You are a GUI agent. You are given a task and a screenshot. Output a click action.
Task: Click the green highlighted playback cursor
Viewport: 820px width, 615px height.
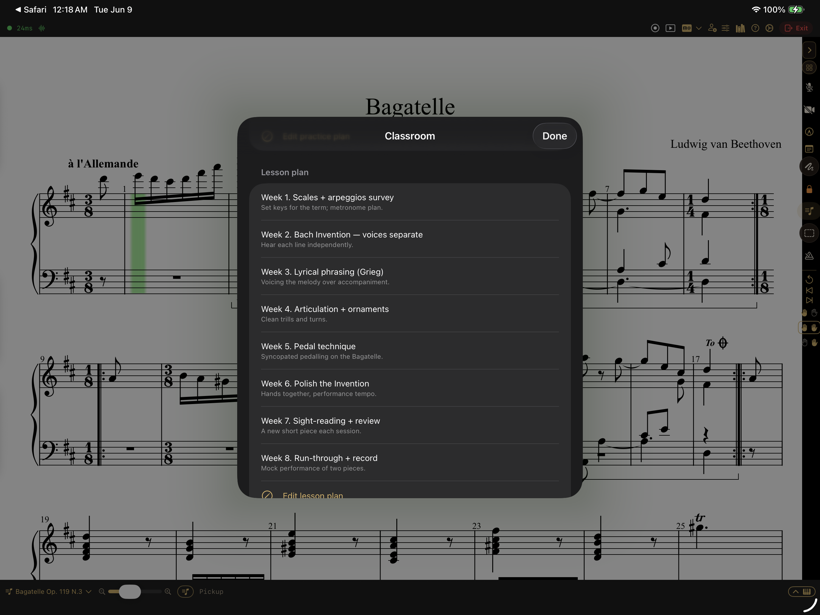click(138, 243)
